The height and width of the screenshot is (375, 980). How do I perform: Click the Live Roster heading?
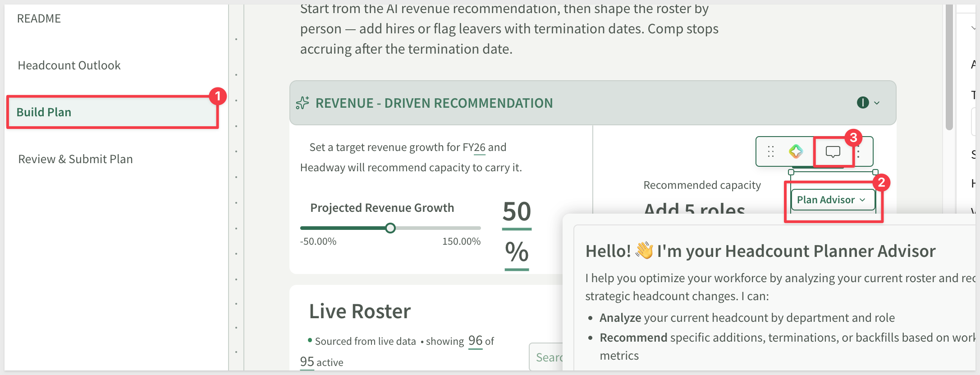360,311
